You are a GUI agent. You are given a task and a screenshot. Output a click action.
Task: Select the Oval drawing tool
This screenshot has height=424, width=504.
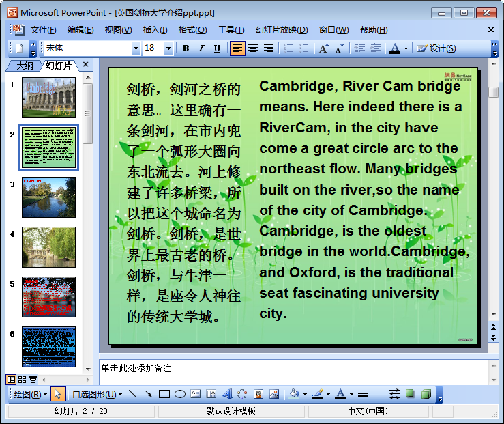180,394
